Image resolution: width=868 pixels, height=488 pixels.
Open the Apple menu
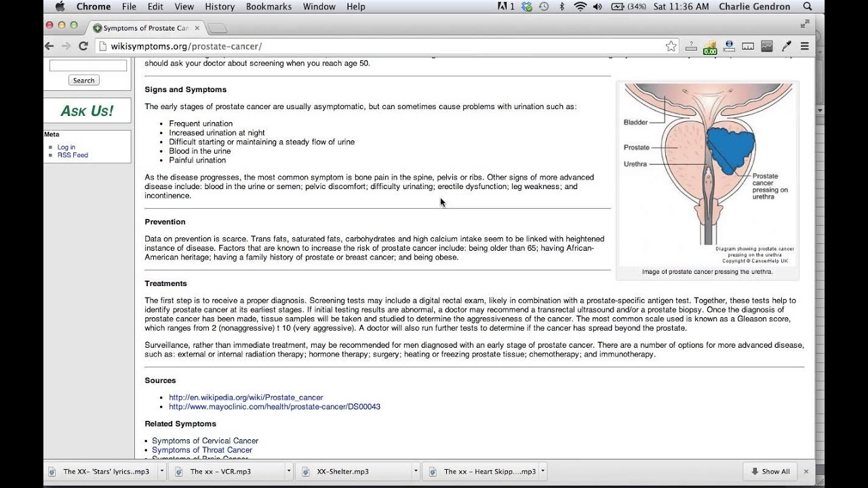tap(60, 7)
